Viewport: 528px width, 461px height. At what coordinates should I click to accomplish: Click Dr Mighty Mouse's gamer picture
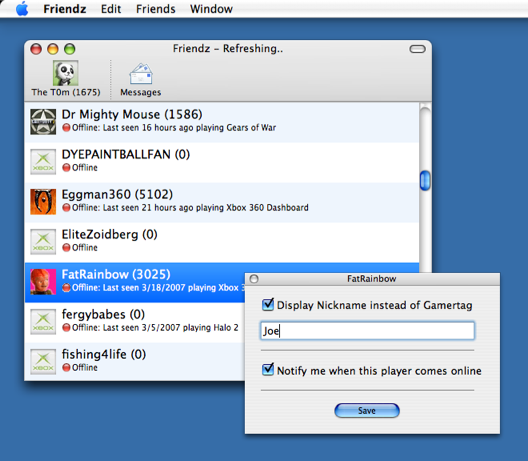point(43,122)
